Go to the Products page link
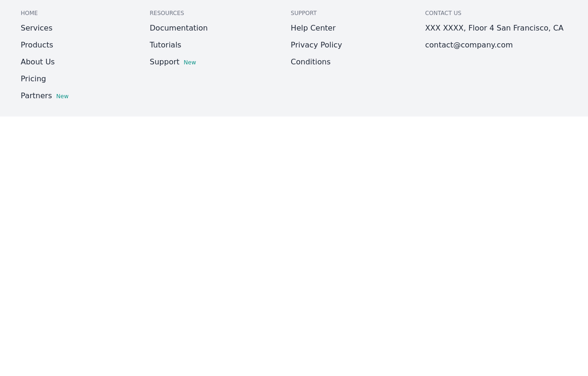The image size is (588, 376). tap(37, 45)
